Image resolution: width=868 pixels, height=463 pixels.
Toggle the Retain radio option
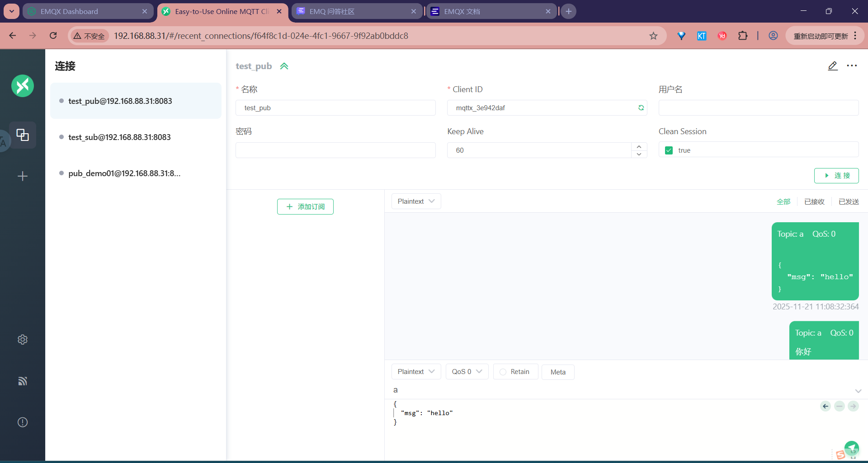point(515,372)
